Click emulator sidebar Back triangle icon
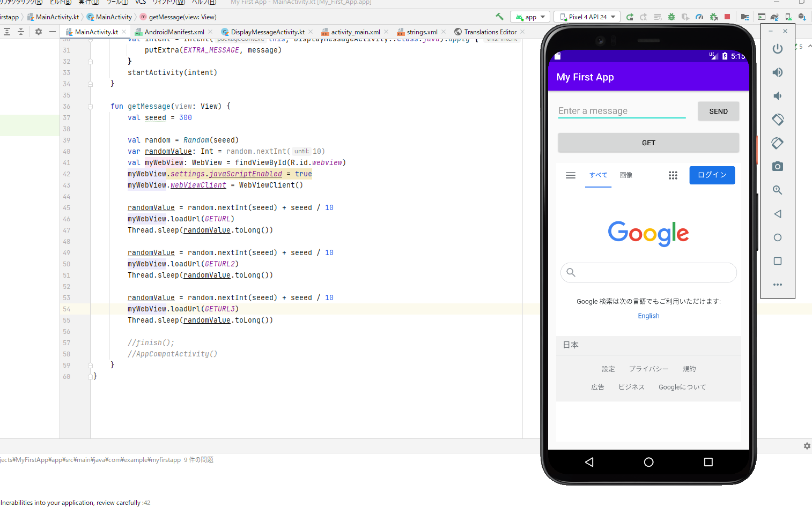 point(778,214)
